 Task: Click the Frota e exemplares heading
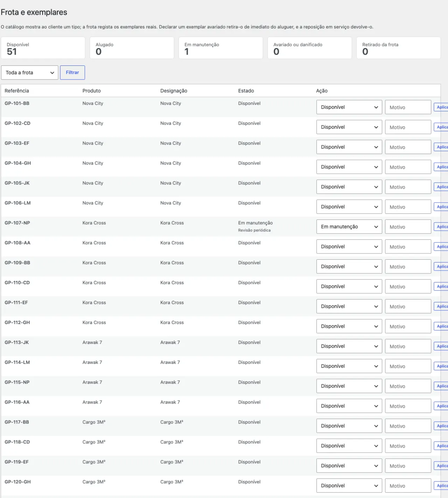coord(34,12)
